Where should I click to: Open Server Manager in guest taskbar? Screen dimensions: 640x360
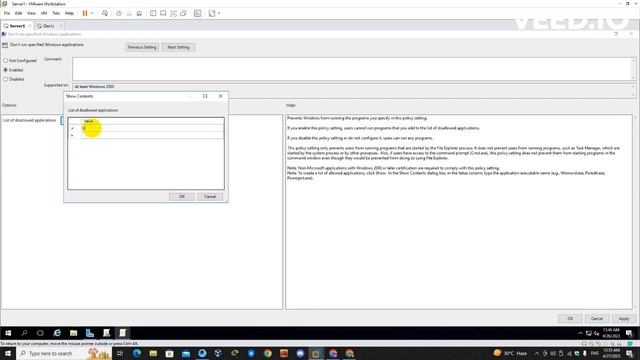90,333
